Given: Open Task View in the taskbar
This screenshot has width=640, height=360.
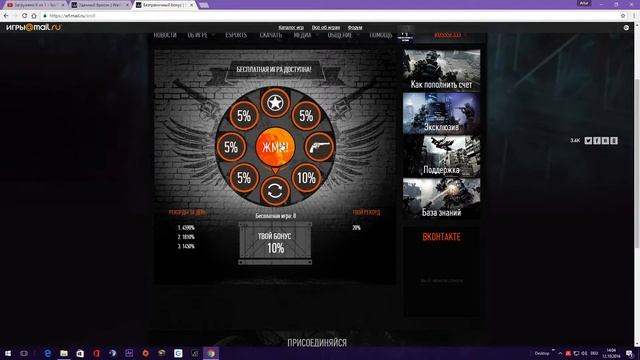Looking at the screenshot, I should 24,353.
